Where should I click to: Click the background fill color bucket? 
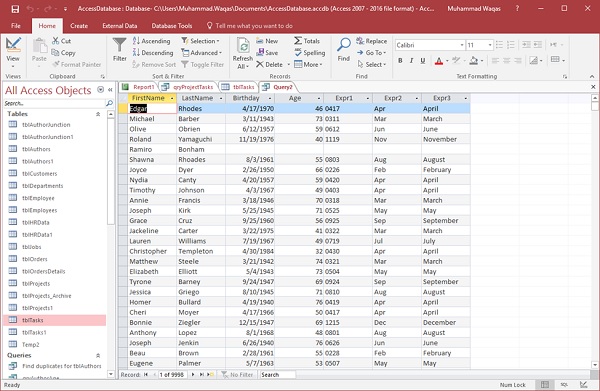tap(474, 60)
